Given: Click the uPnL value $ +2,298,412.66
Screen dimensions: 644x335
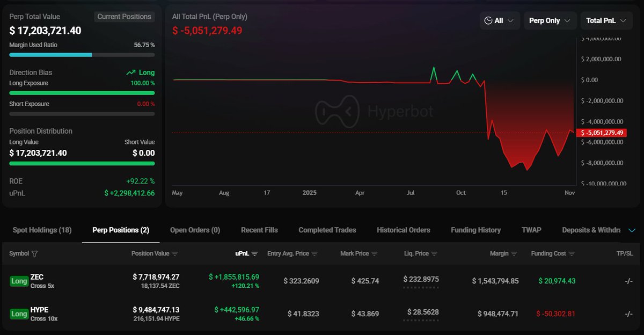Looking at the screenshot, I should pos(129,193).
